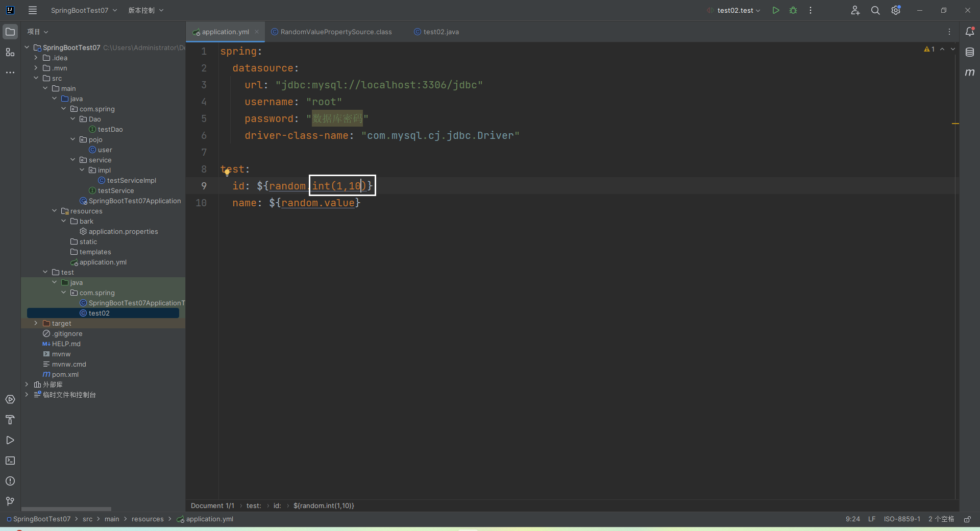980x531 pixels.
Task: Select the user class under pojo
Action: (x=105, y=150)
